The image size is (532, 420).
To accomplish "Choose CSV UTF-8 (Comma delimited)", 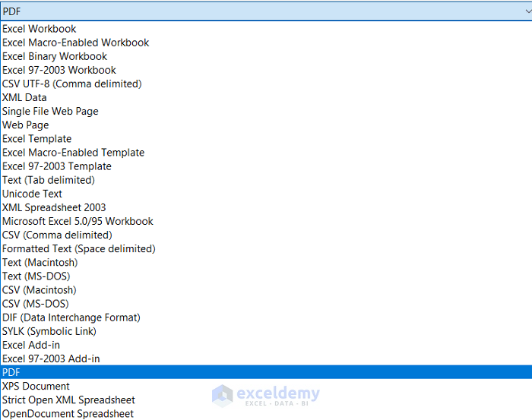I will 266,84.
